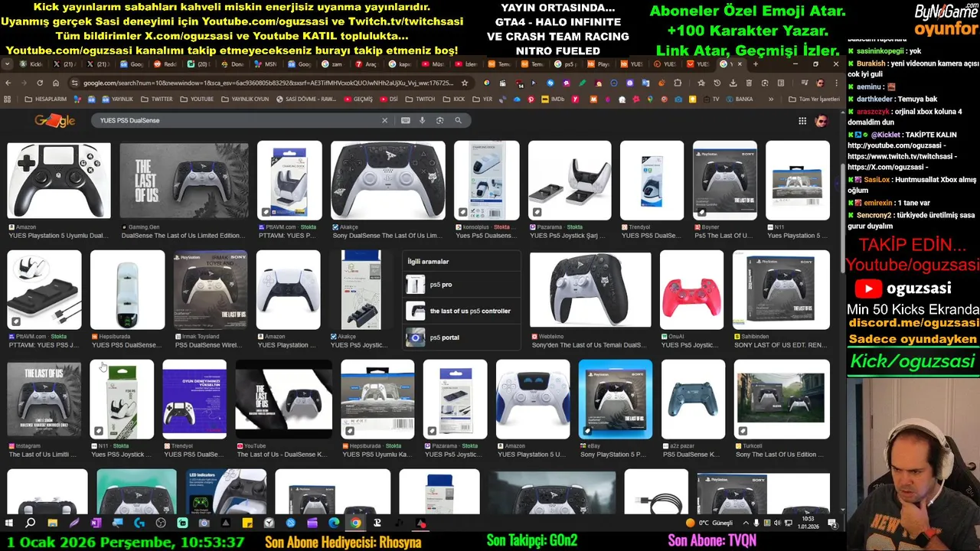Screen dimensions: 980x551
Task: Open OneNote from taskbar
Action: [96, 523]
